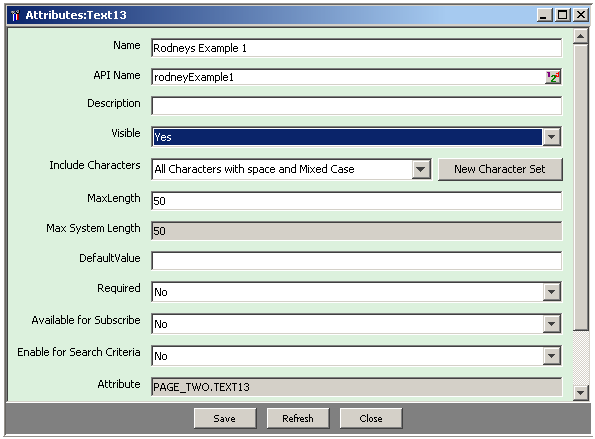Click the Close button at bottom
The height and width of the screenshot is (439, 595).
pos(371,418)
